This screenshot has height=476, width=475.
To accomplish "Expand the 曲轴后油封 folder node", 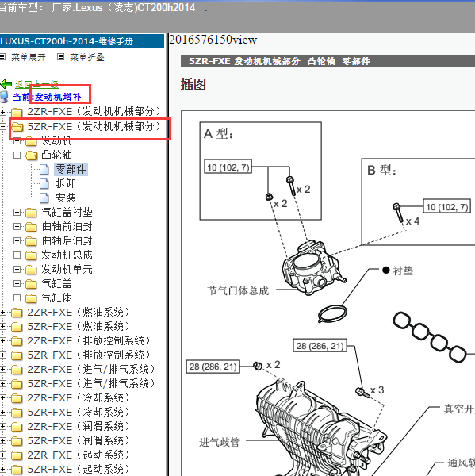I will coord(17,240).
